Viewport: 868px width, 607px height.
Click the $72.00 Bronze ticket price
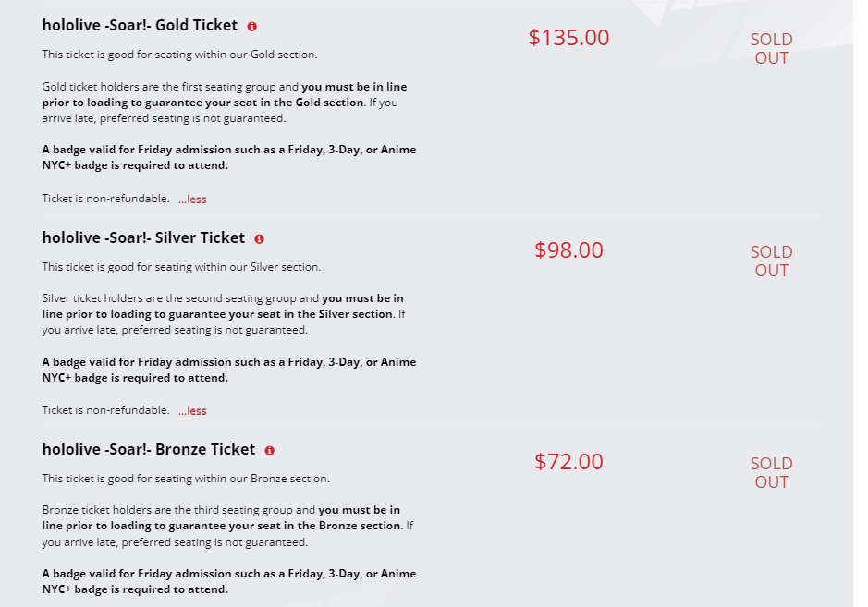568,462
